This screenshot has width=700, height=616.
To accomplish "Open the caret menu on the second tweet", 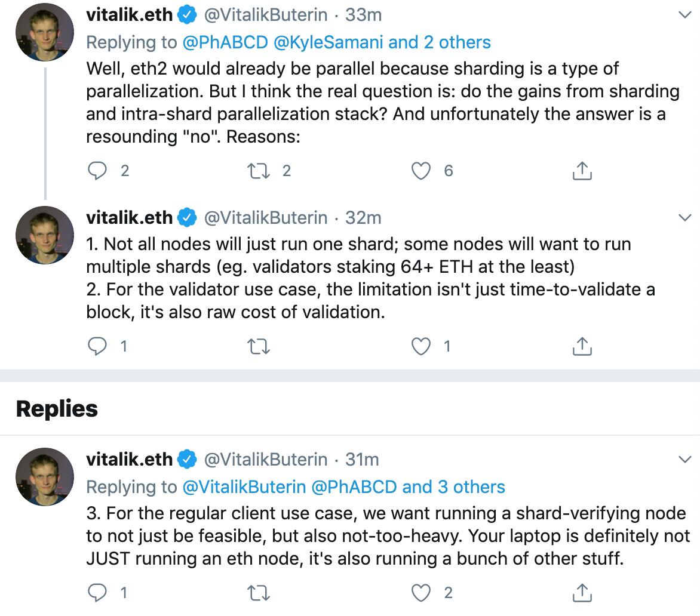I will tap(685, 218).
